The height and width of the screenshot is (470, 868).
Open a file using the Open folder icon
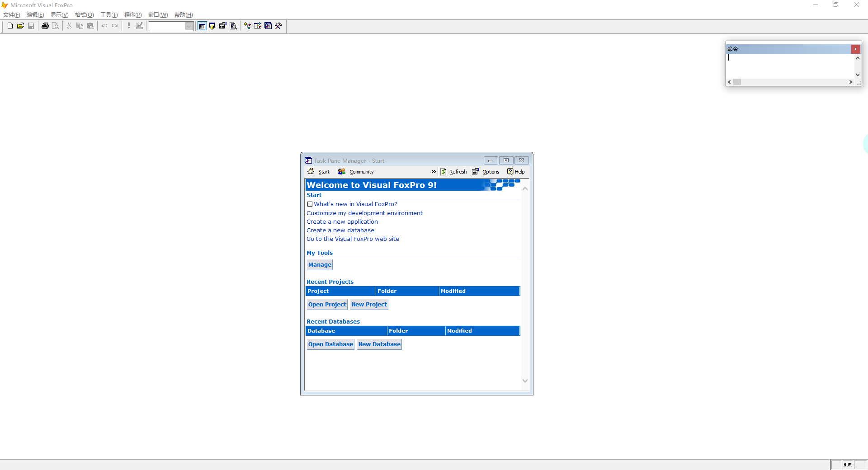pyautogui.click(x=20, y=26)
